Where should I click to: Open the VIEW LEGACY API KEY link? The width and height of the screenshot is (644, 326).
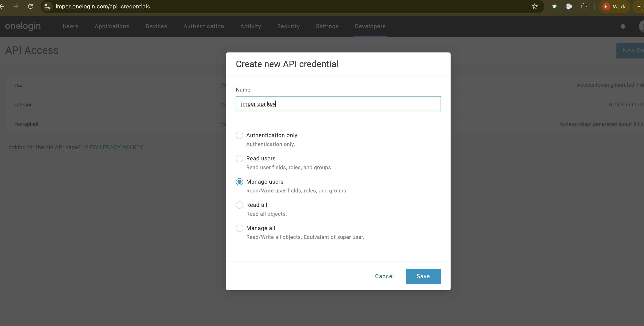(114, 147)
